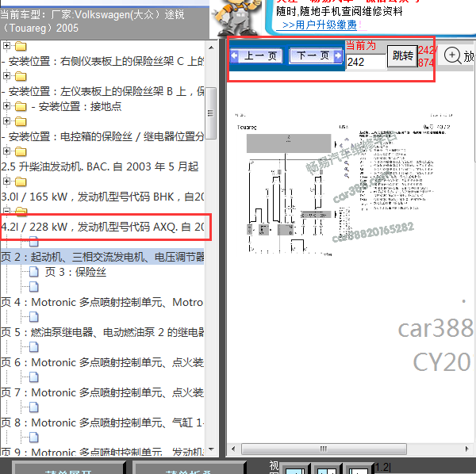Open the >>用户升级缴费 link
Image resolution: width=476 pixels, height=474 pixels.
pos(319,25)
